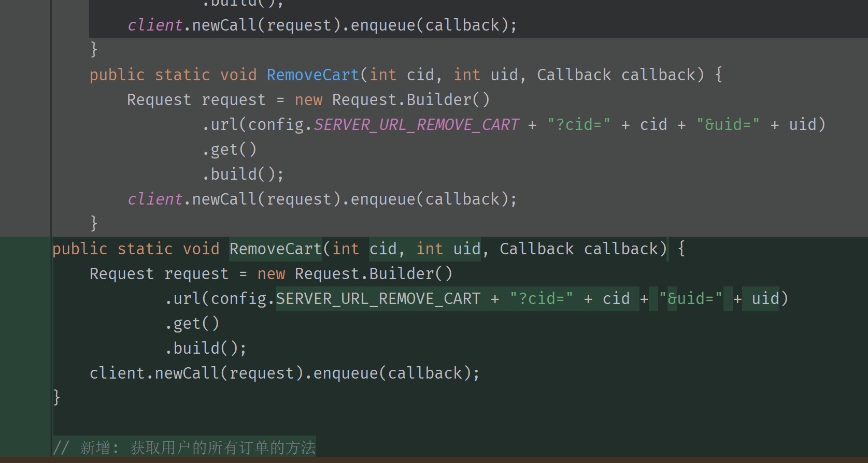Image resolution: width=868 pixels, height=463 pixels.
Task: Click .build(); line in the green block
Action: click(206, 349)
